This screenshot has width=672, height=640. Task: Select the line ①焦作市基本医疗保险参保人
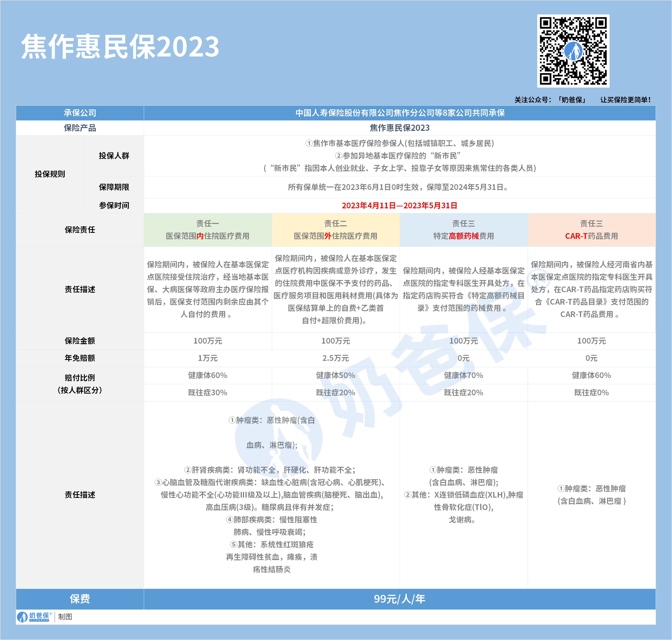[400, 143]
